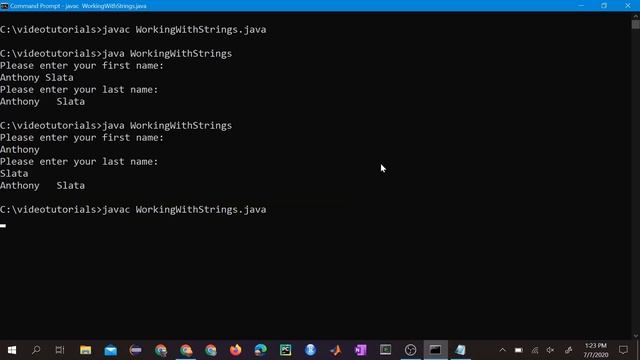Click 'Anthony Slata' single-spaced input line
The width and height of the screenshot is (640, 360).
tap(37, 78)
